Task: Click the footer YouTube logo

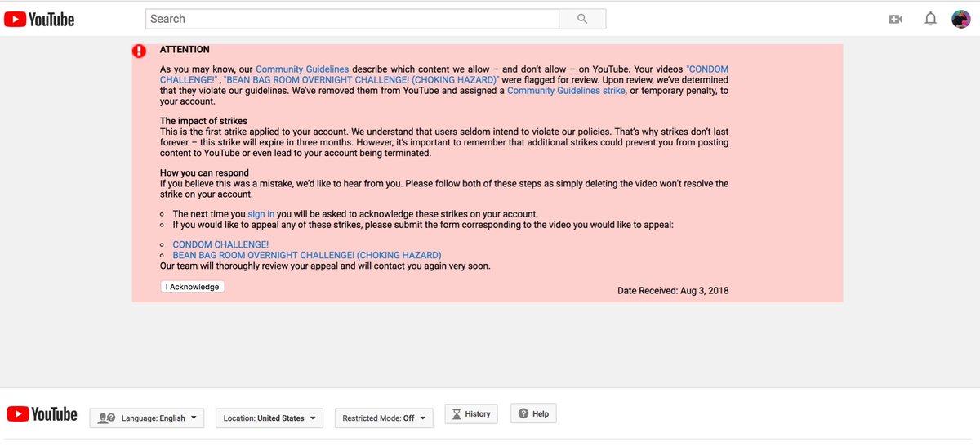Action: (42, 414)
